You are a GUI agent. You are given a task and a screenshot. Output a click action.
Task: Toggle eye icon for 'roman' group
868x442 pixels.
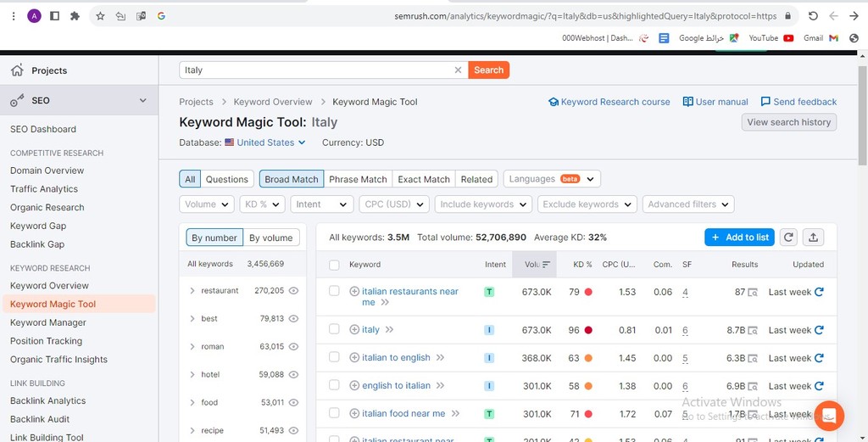click(293, 346)
